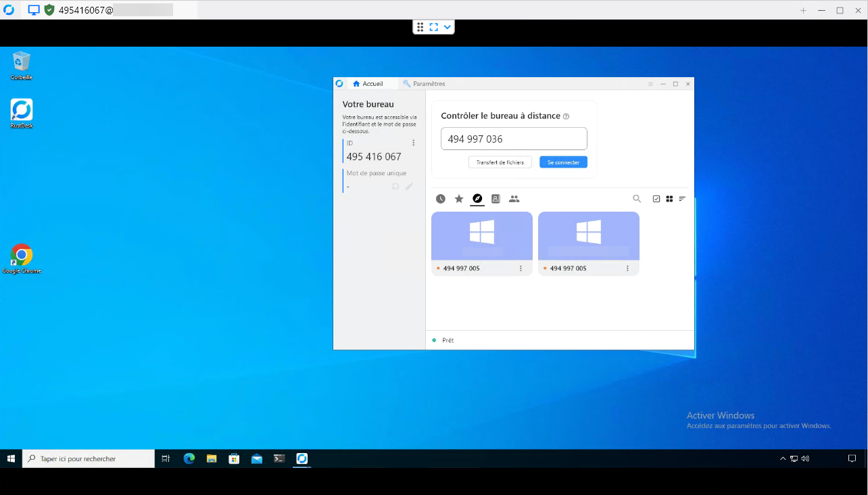Switch peer view with the grid icon

pos(669,199)
